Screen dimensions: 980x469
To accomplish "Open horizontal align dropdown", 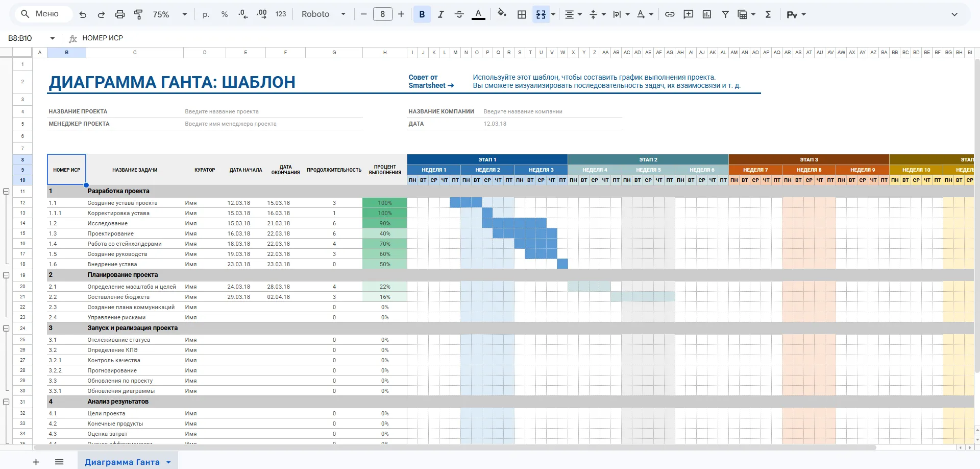I will [x=573, y=14].
